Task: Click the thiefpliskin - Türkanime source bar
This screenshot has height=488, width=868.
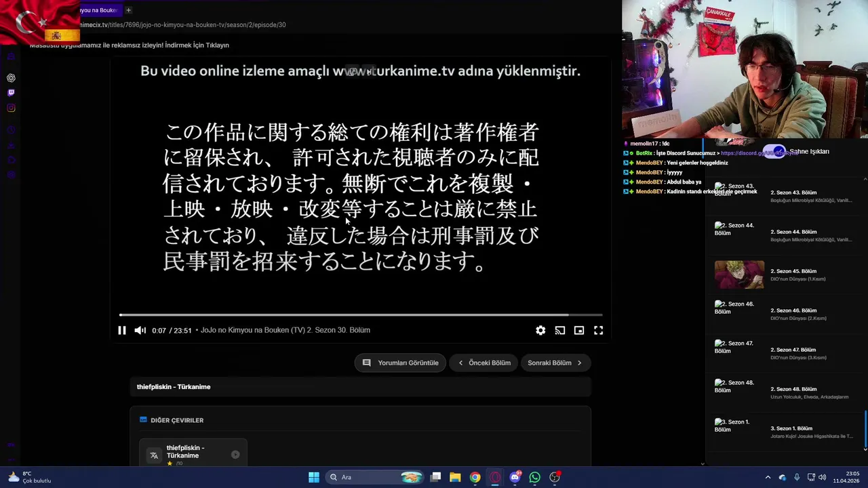Action: click(360, 386)
